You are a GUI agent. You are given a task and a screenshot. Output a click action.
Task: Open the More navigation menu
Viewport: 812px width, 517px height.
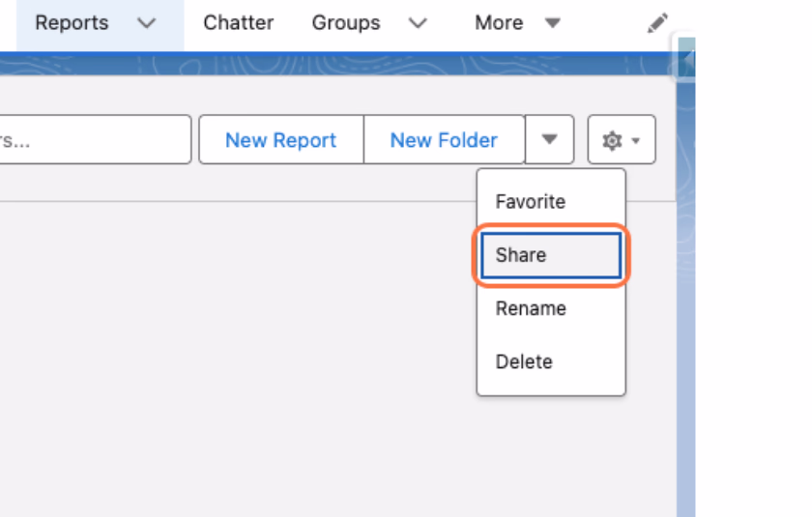coord(517,23)
